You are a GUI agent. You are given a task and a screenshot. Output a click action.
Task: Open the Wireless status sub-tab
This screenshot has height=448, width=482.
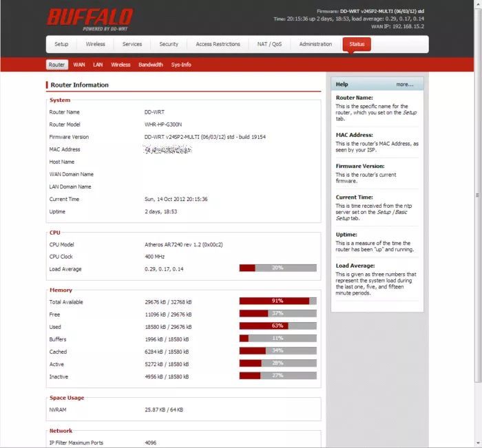120,65
